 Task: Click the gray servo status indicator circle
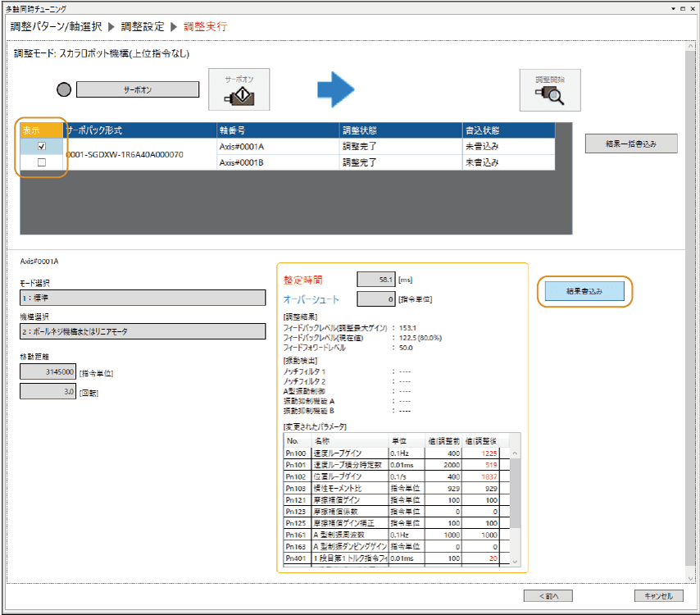[65, 89]
